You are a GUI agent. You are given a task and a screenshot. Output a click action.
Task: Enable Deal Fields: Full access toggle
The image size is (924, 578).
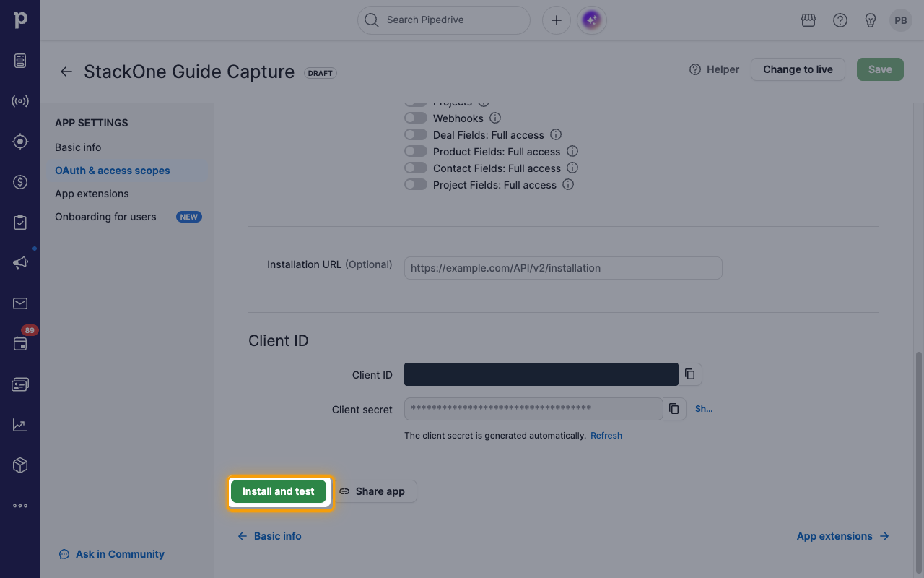(416, 134)
